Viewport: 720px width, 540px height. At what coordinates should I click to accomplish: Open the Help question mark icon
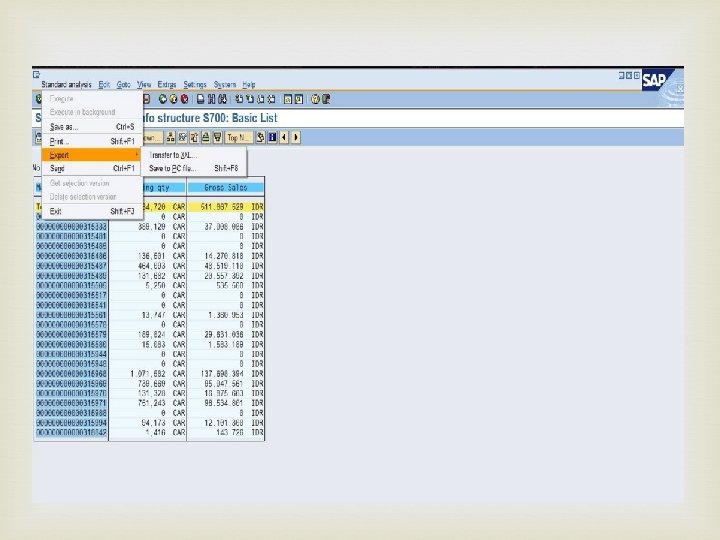(315, 99)
